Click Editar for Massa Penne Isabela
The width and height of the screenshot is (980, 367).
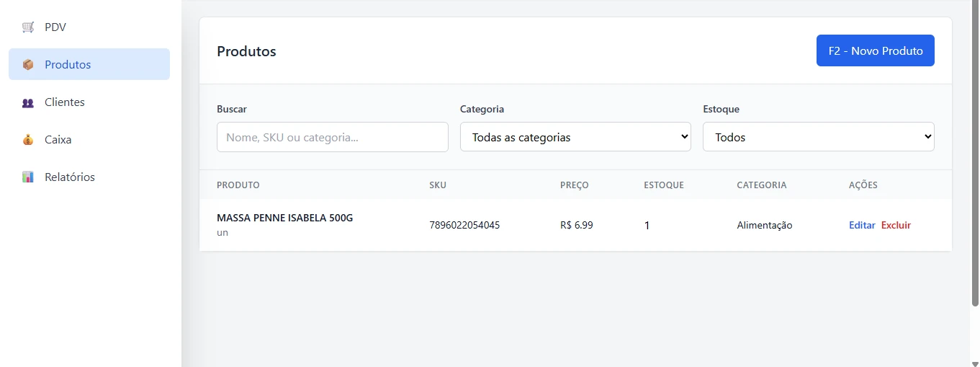click(862, 225)
